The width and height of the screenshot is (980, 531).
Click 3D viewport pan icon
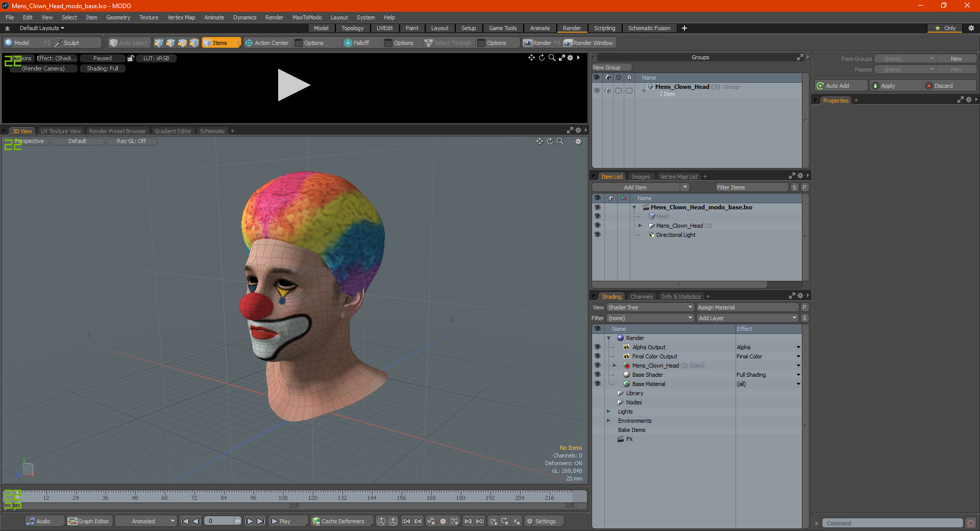pyautogui.click(x=540, y=141)
